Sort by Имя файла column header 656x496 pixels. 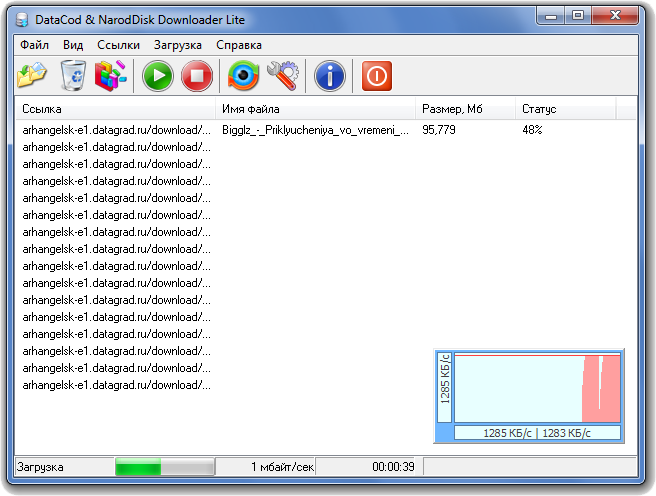(x=315, y=109)
